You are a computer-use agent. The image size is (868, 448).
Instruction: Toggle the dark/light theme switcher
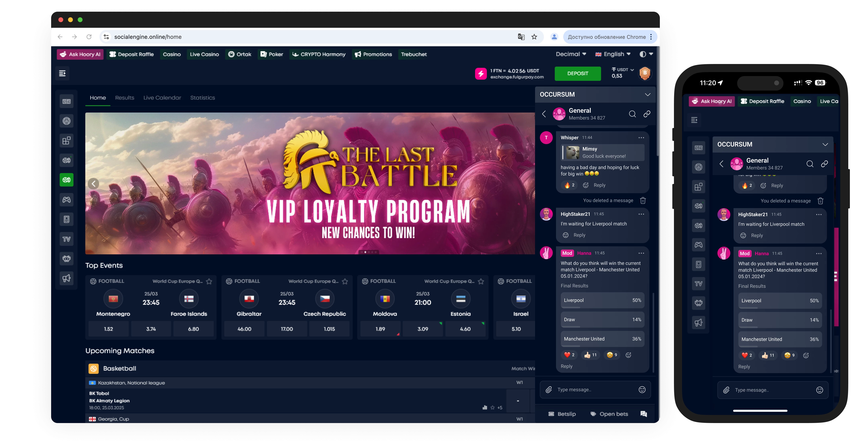[x=646, y=54]
